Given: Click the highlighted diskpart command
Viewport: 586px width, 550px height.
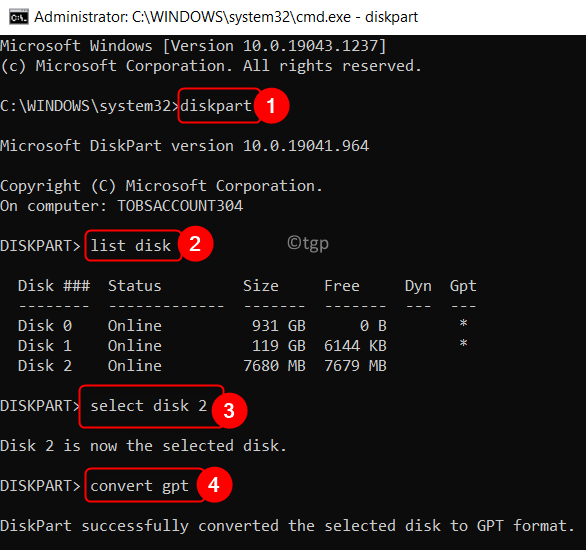Looking at the screenshot, I should pos(216,106).
